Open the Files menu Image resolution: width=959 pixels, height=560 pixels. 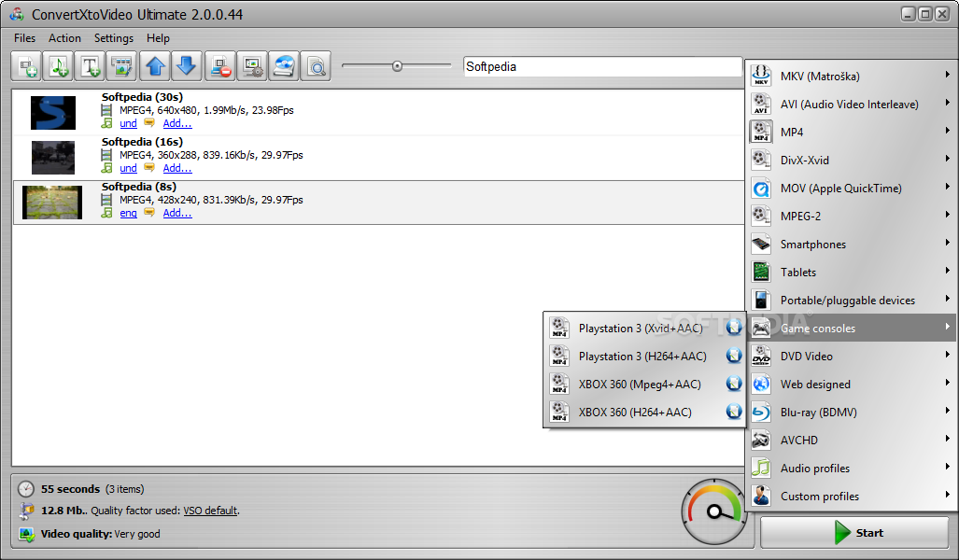click(24, 38)
